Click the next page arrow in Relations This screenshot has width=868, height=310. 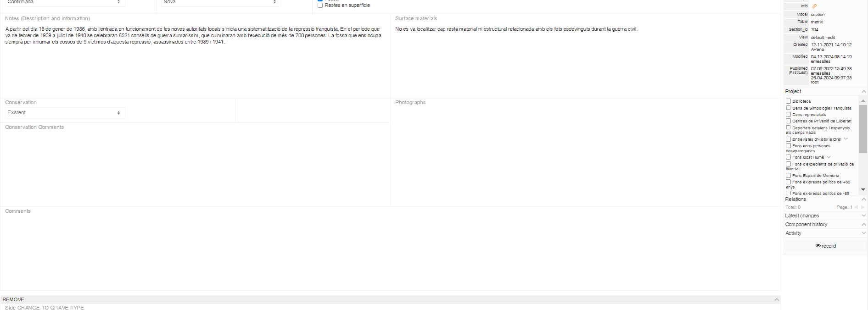[x=862, y=207]
